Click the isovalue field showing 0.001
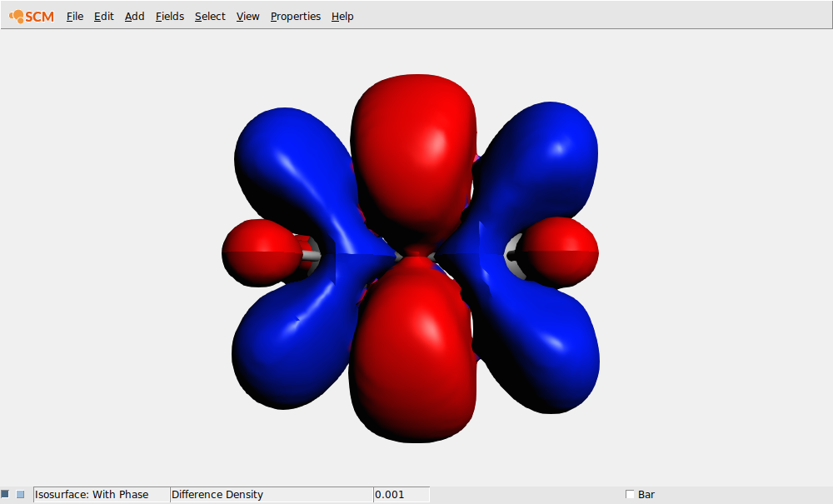This screenshot has width=833, height=504. [402, 494]
